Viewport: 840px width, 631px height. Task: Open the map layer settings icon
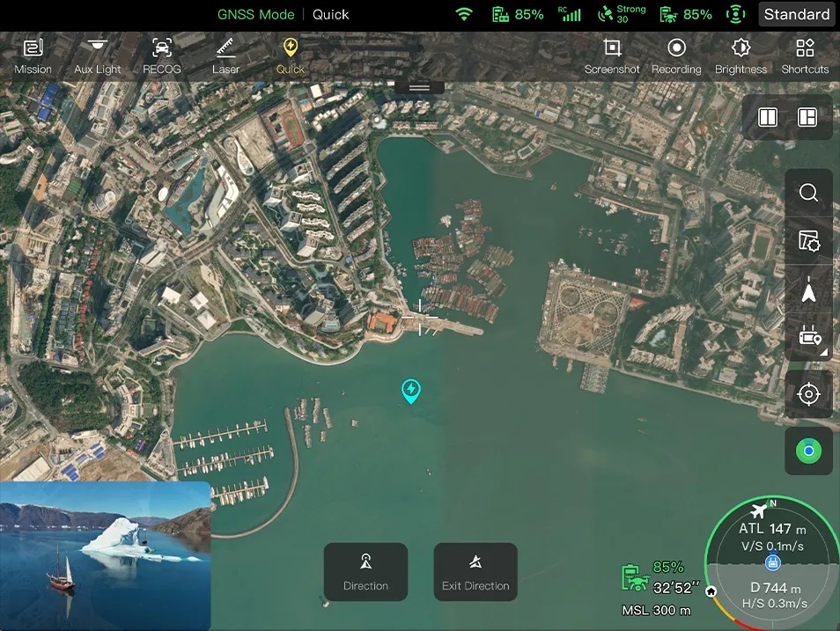(x=808, y=241)
